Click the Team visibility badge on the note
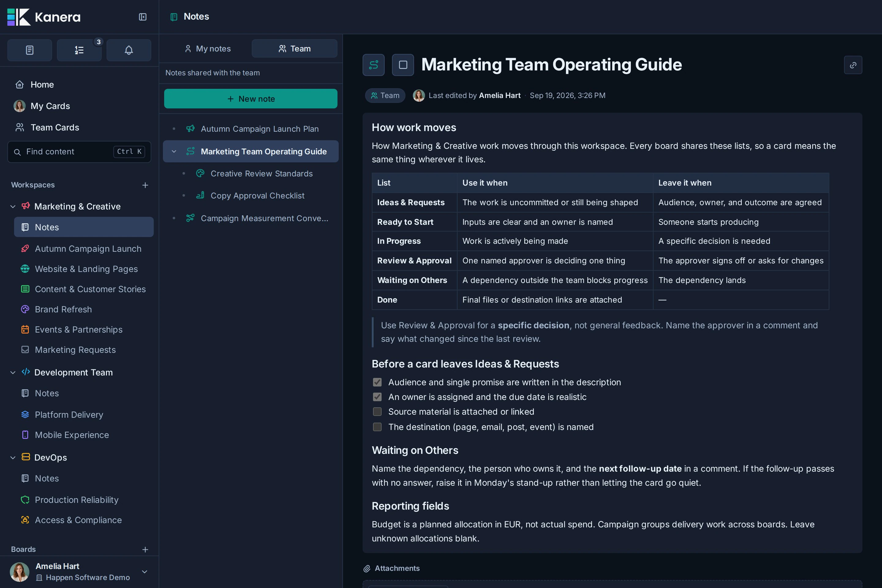This screenshot has width=882, height=588. click(385, 96)
